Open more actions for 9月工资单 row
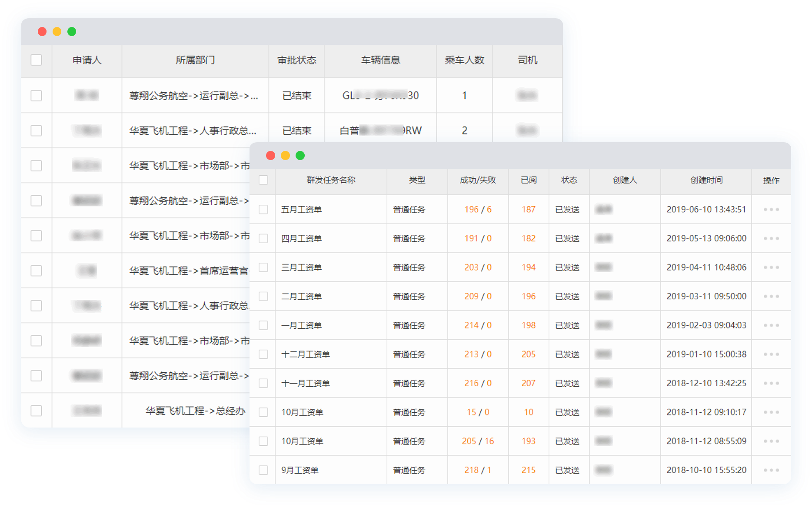812x508 pixels. (x=771, y=470)
